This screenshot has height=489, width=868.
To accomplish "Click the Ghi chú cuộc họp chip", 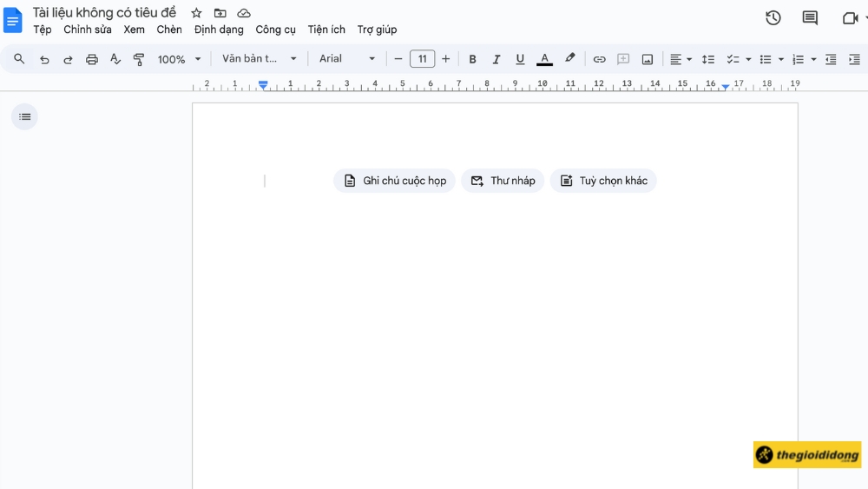I will coord(395,181).
